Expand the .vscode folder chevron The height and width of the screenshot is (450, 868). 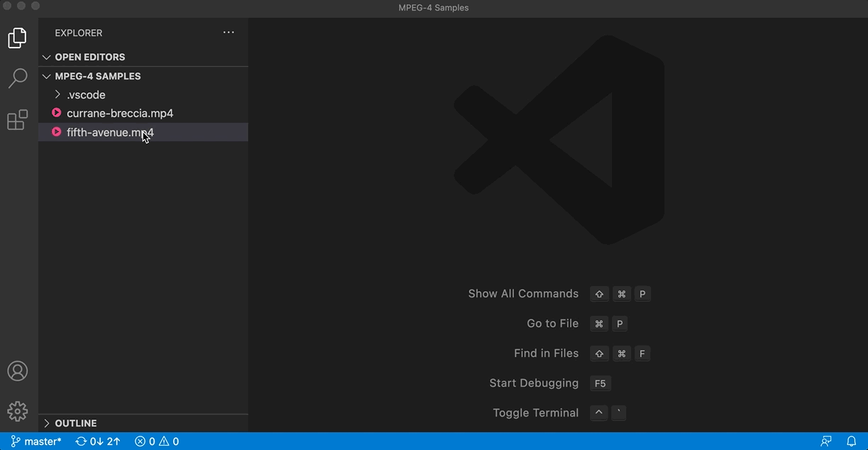(57, 94)
